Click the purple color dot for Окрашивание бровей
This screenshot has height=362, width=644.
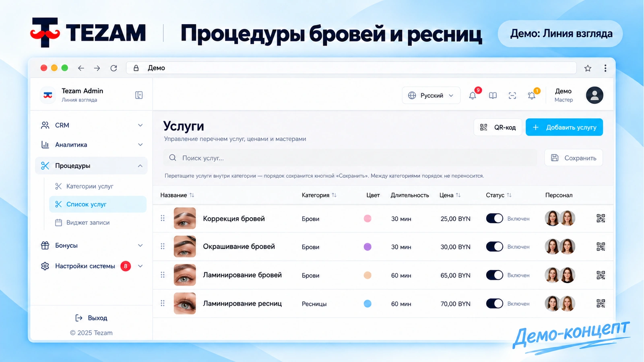click(367, 247)
